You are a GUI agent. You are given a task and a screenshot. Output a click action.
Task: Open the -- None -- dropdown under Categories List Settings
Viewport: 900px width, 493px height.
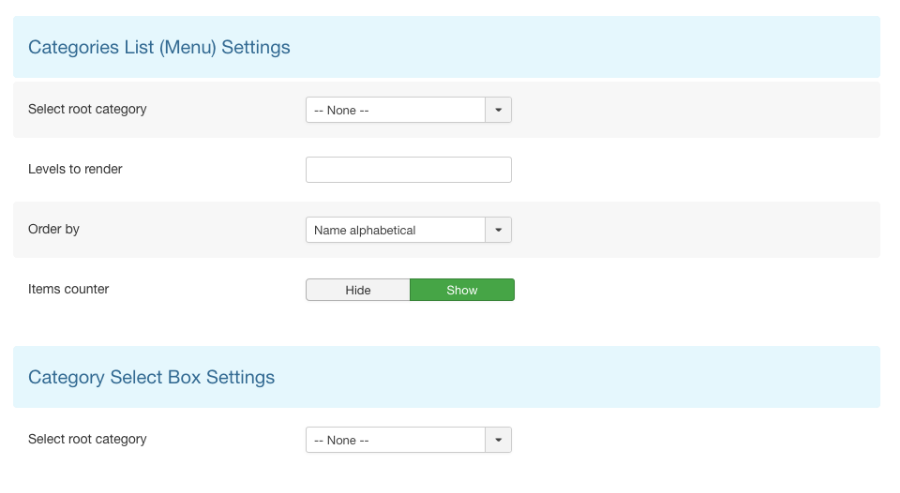(409, 110)
